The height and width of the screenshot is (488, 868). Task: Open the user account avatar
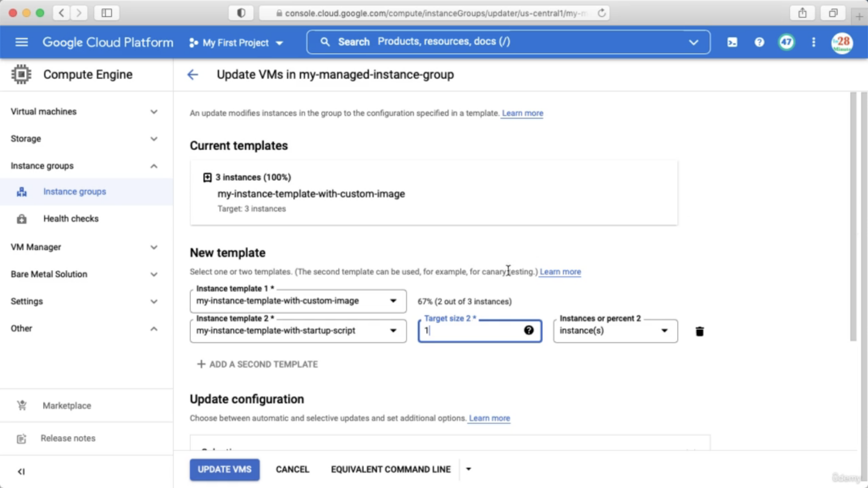click(x=842, y=42)
